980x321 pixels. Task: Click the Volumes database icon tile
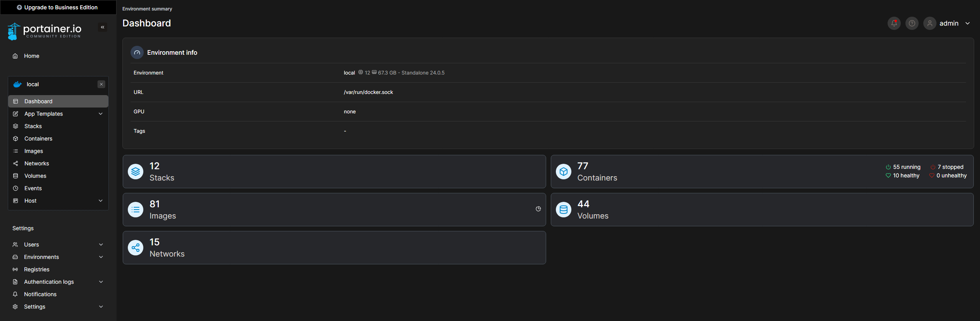[x=563, y=210]
